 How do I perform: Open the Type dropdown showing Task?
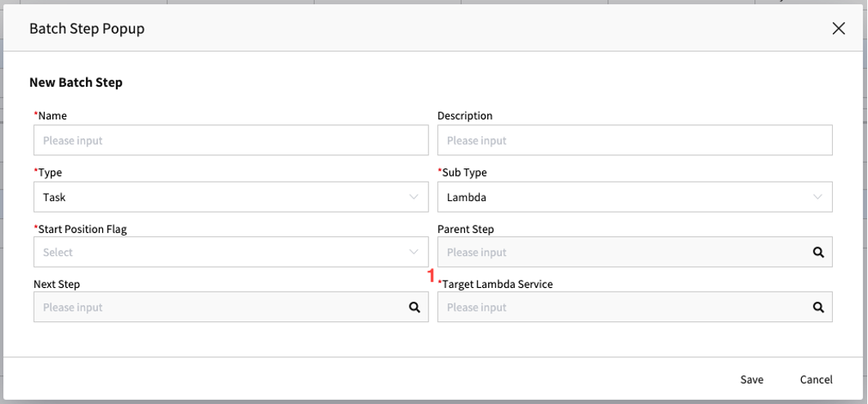pyautogui.click(x=230, y=197)
